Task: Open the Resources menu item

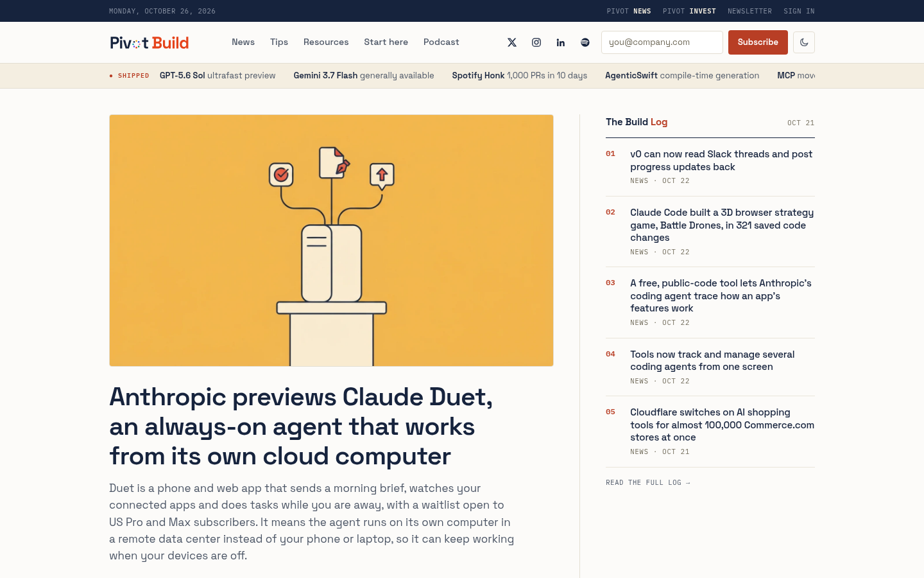Action: coord(326,42)
